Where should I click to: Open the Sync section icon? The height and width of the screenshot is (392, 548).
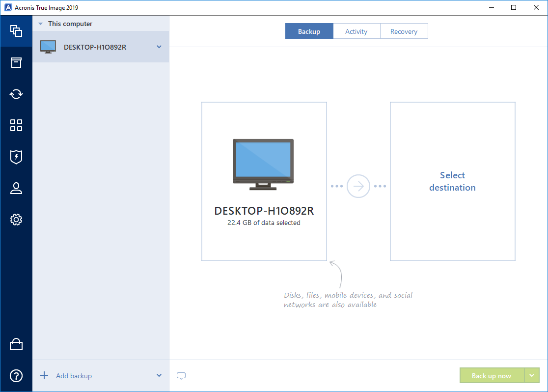(x=16, y=94)
